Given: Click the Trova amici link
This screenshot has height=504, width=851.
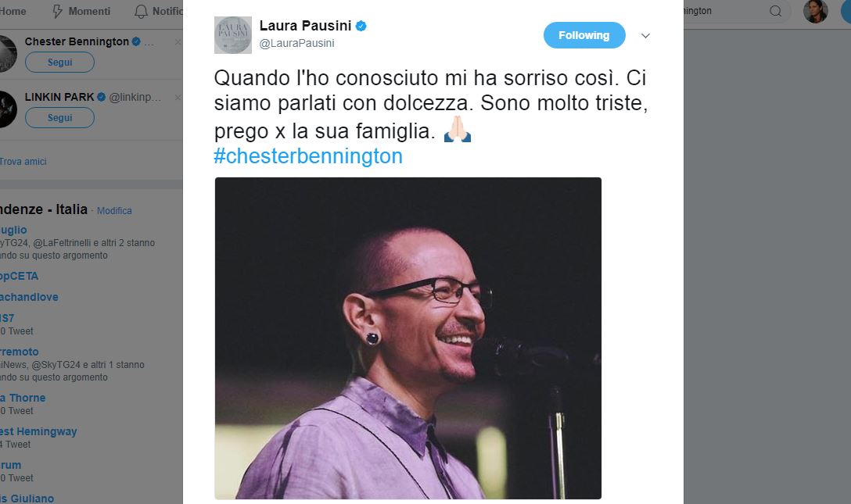Looking at the screenshot, I should click(x=23, y=162).
